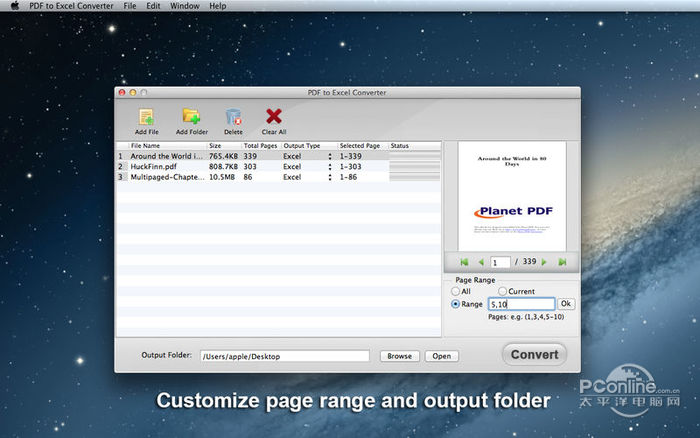700x438 pixels.
Task: Expand output type dropdown for Multipaged-Chapter file
Action: coord(330,177)
